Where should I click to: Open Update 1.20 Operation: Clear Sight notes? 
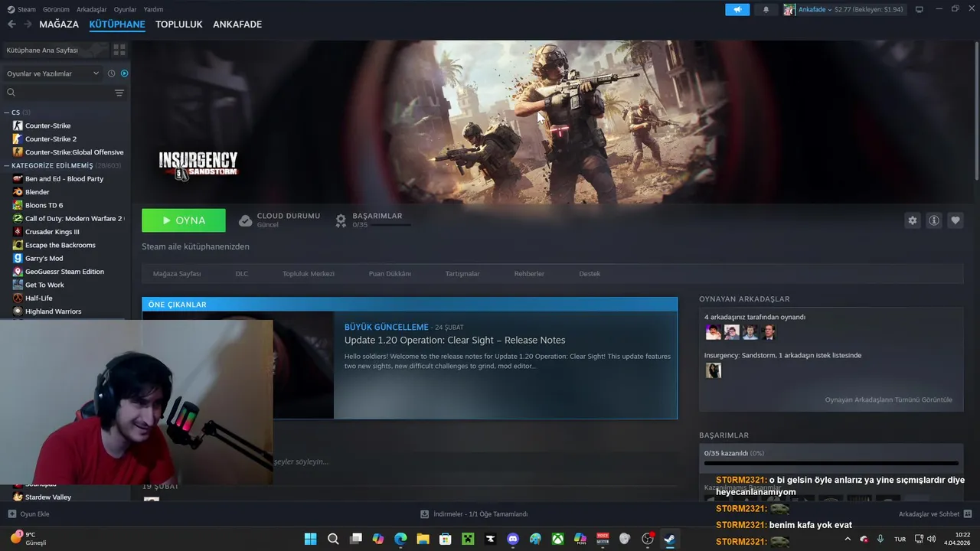coord(455,340)
